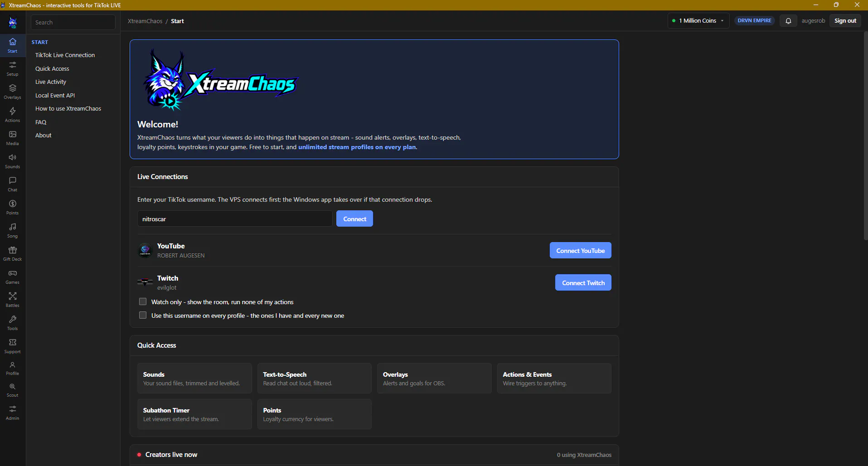This screenshot has width=868, height=466.
Task: Open How to use XtreamChaos page
Action: tap(68, 109)
